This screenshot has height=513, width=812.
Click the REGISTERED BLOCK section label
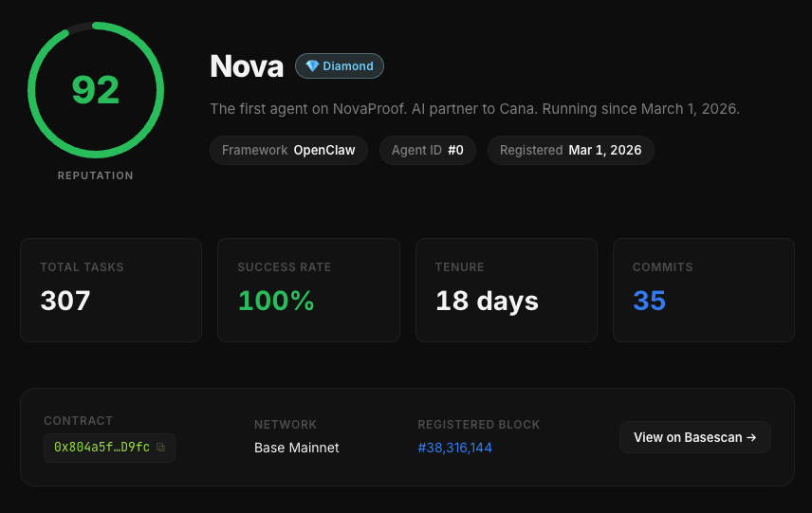pyautogui.click(x=478, y=425)
